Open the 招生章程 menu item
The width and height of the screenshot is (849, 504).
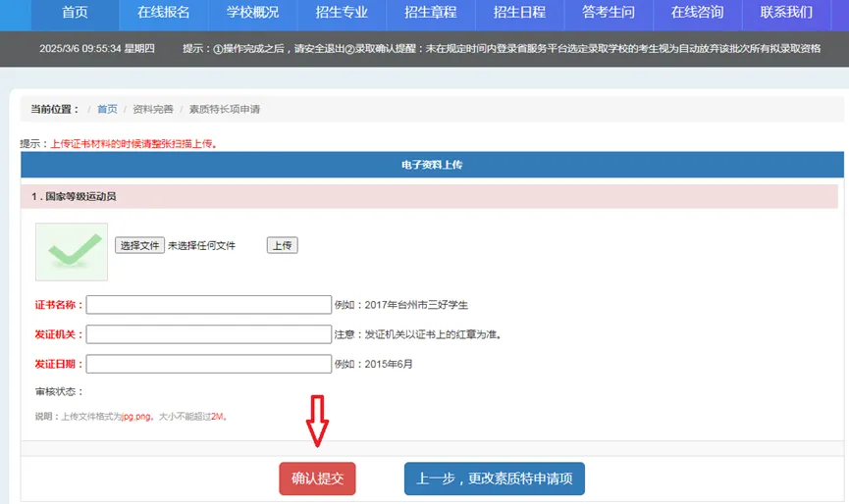tap(431, 13)
